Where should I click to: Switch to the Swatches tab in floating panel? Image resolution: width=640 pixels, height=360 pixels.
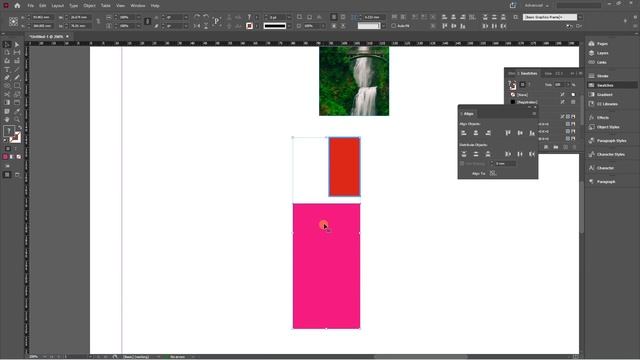(x=529, y=73)
